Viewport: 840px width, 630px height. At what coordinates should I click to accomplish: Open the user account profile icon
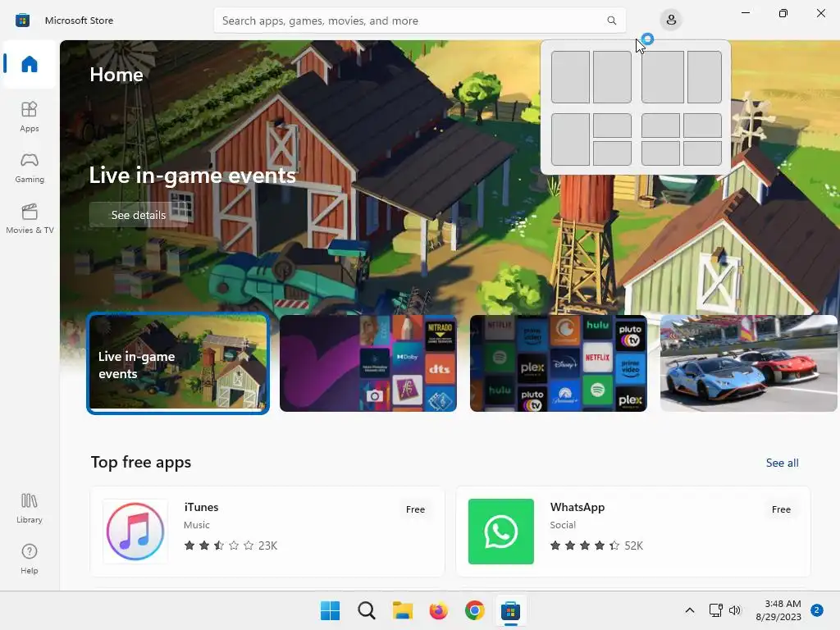point(671,21)
